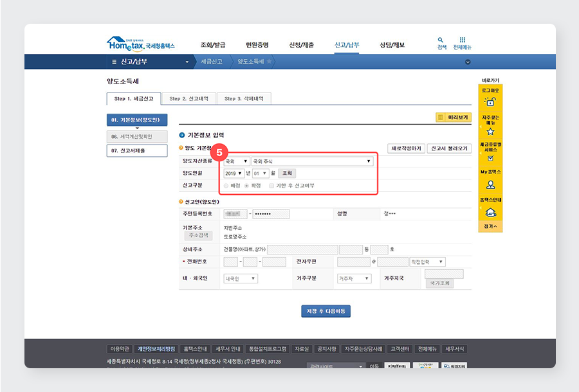Viewport: 579px width, 392px height.
Task: Open the 이용약관 footer link
Action: [x=120, y=349]
